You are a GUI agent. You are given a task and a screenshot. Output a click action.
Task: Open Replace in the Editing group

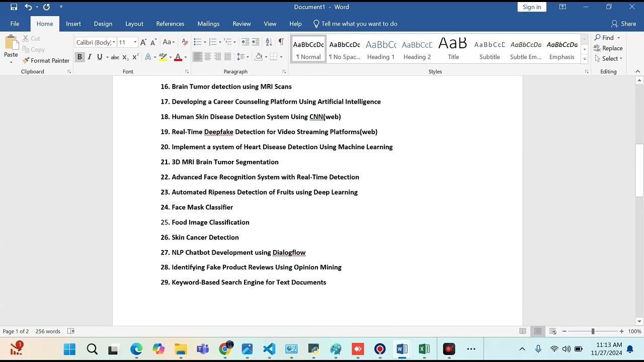pyautogui.click(x=608, y=48)
